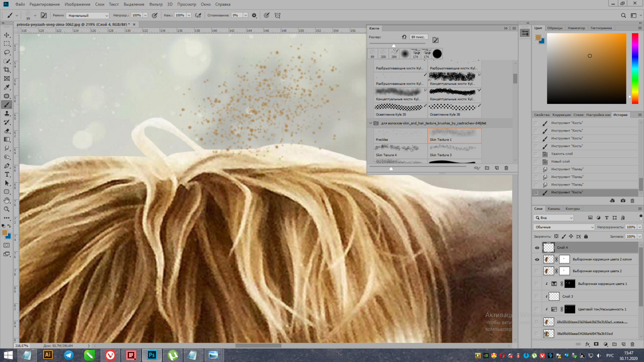Open blending mode dropdown Нормальный
The image size is (644, 362).
coord(87,15)
